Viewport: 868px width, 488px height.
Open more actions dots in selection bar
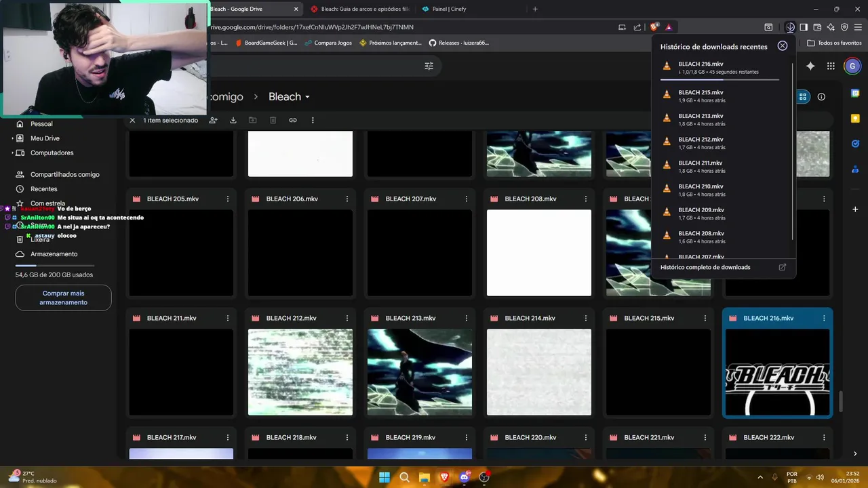point(313,120)
